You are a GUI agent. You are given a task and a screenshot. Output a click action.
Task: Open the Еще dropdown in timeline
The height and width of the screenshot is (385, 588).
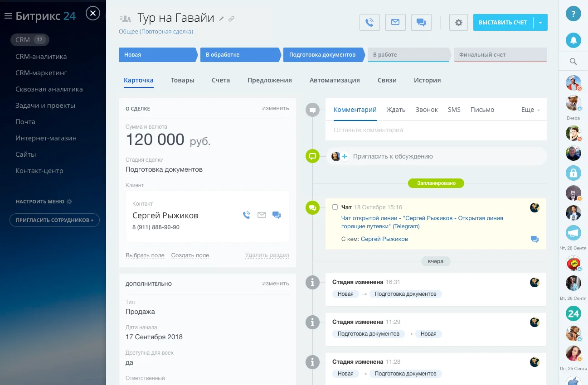tap(530, 110)
